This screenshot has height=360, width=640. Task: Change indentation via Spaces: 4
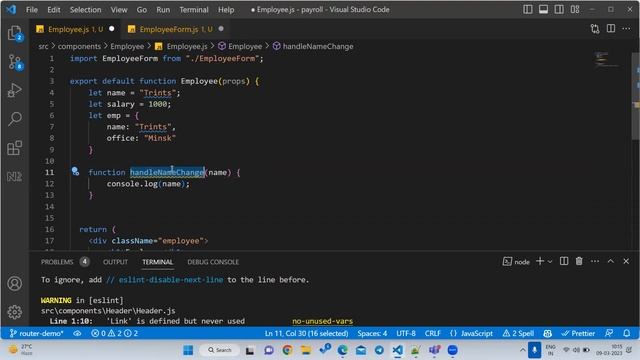(372, 333)
